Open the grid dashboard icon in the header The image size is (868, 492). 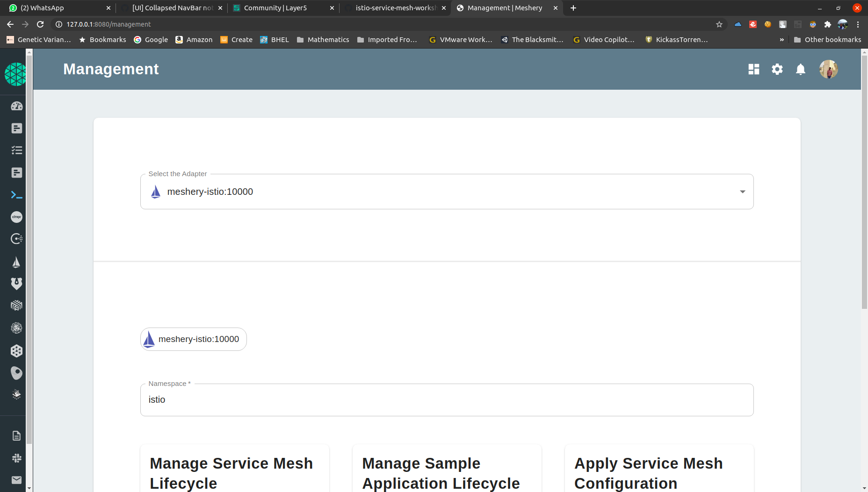[754, 69]
